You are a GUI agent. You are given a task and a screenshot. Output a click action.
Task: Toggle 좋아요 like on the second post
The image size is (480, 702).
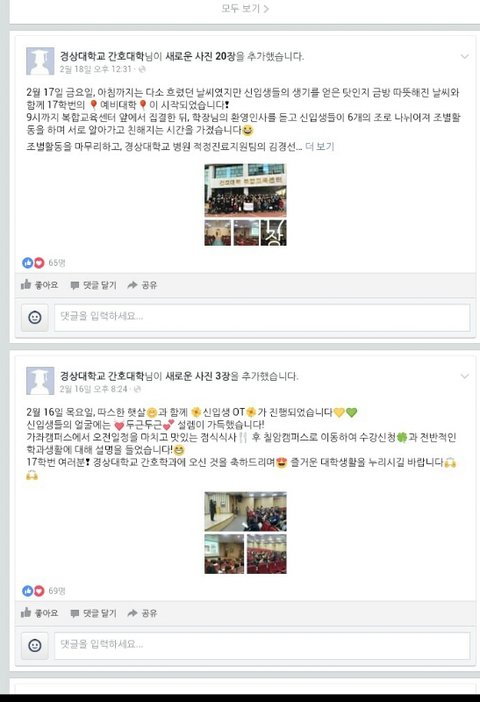pyautogui.click(x=39, y=613)
